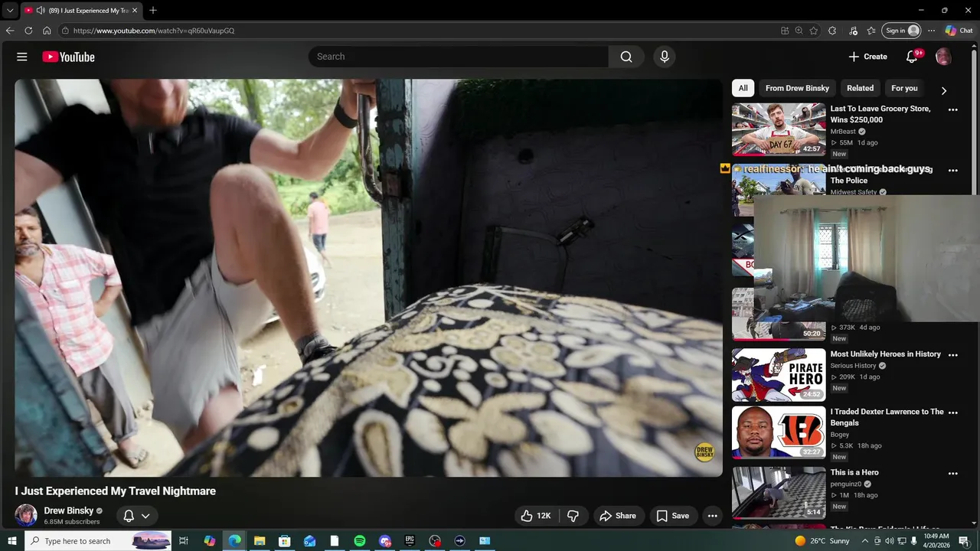The height and width of the screenshot is (551, 980).
Task: Open options for Last To Leave Grocery Store
Action: [953, 109]
